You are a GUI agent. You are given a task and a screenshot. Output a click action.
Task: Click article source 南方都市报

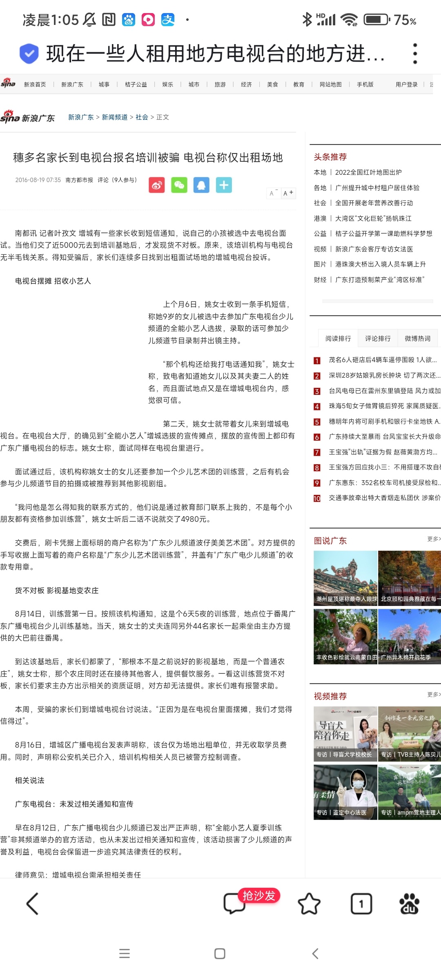point(79,180)
